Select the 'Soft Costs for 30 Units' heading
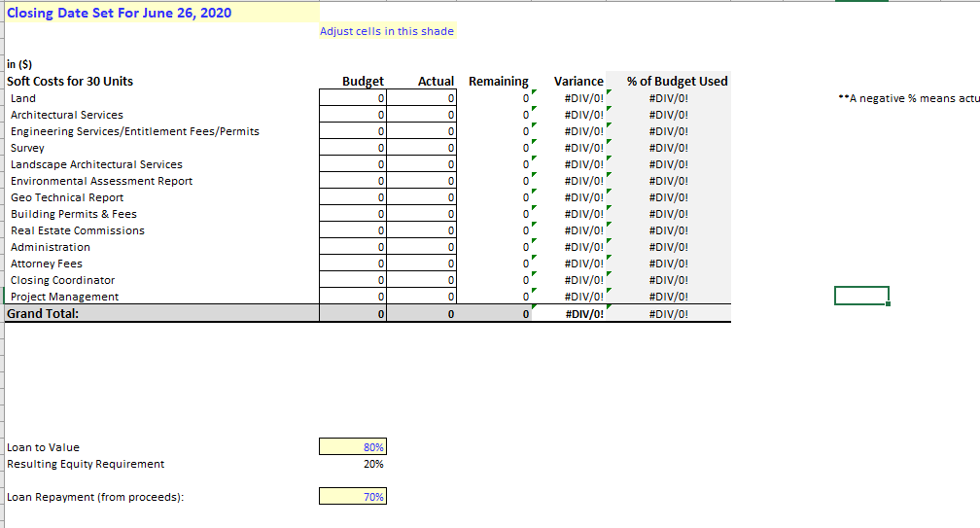The image size is (980, 528). click(70, 82)
